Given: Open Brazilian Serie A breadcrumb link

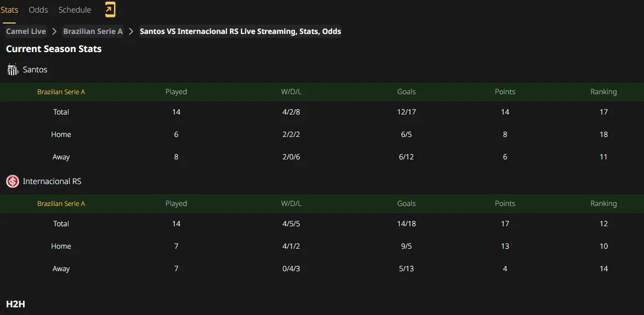Looking at the screenshot, I should [93, 31].
